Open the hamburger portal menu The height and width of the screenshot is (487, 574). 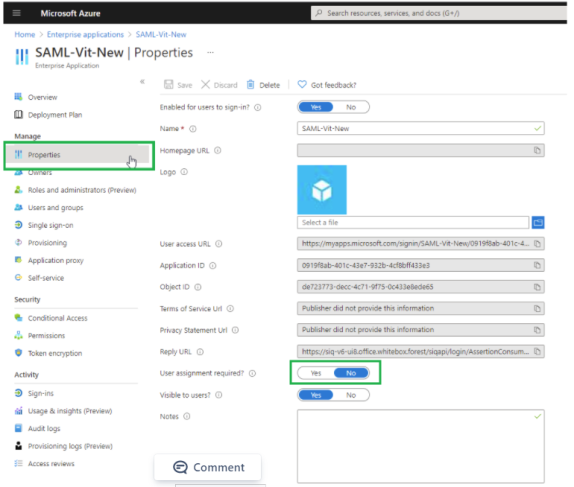(16, 13)
